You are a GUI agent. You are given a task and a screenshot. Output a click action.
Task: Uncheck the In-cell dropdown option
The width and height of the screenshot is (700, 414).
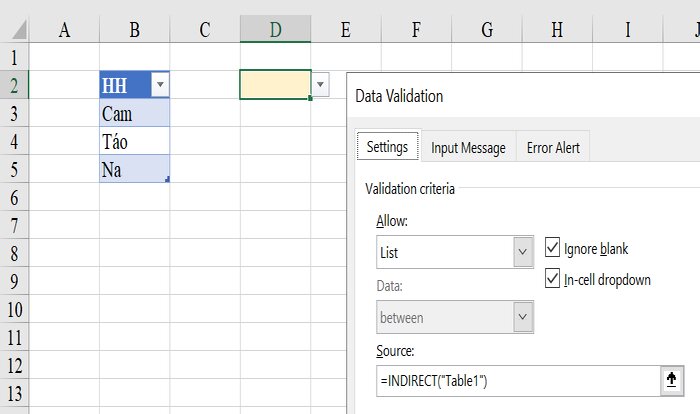pos(552,279)
